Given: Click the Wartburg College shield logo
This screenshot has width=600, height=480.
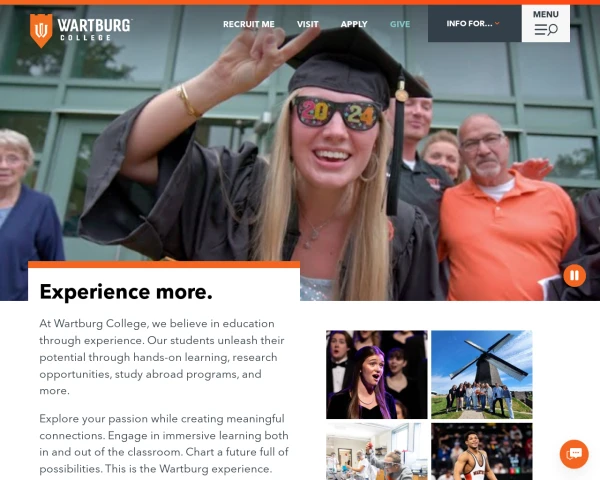Looking at the screenshot, I should point(41,31).
